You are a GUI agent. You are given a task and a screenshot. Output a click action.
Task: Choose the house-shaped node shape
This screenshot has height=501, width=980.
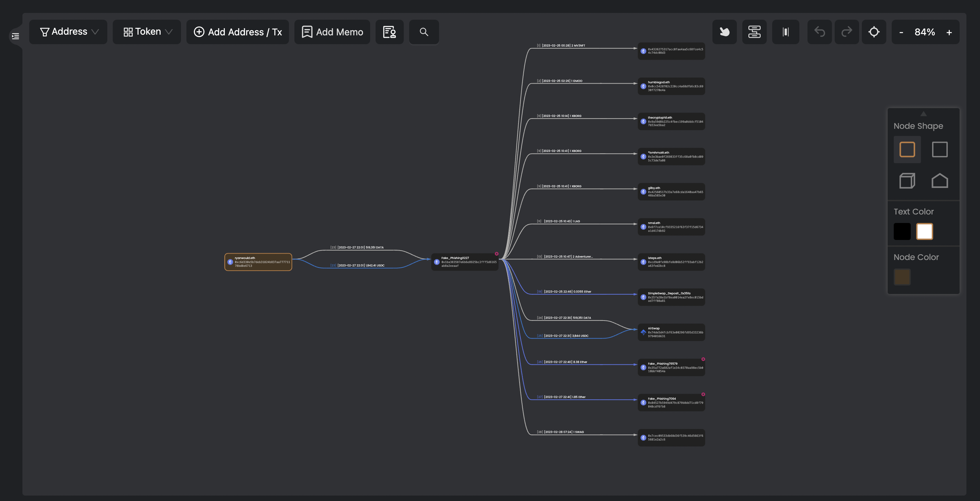pos(939,181)
